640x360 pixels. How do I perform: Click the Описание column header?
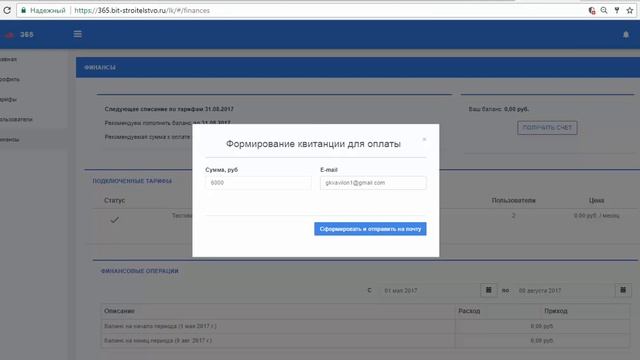(119, 311)
